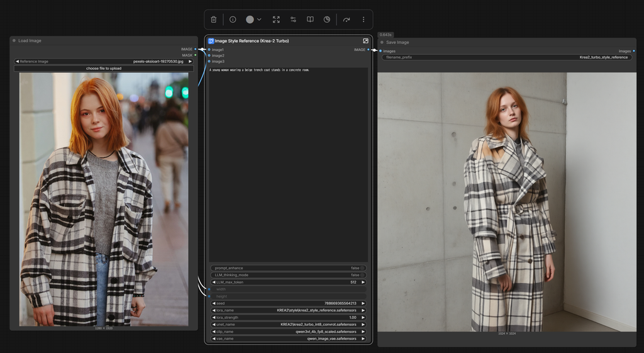Click the width input socket dot

click(x=209, y=289)
